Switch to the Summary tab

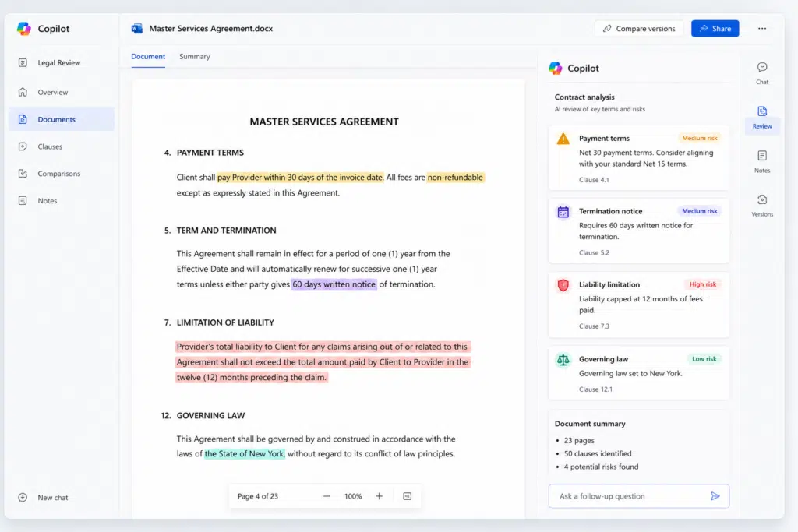click(194, 56)
